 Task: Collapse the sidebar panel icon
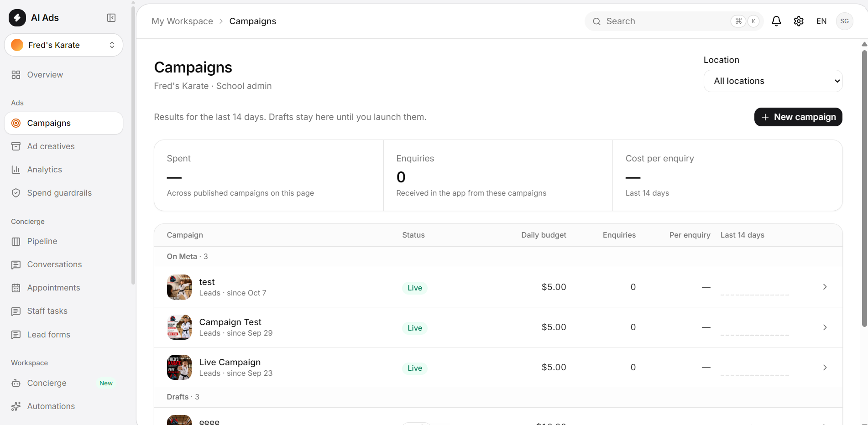click(111, 18)
